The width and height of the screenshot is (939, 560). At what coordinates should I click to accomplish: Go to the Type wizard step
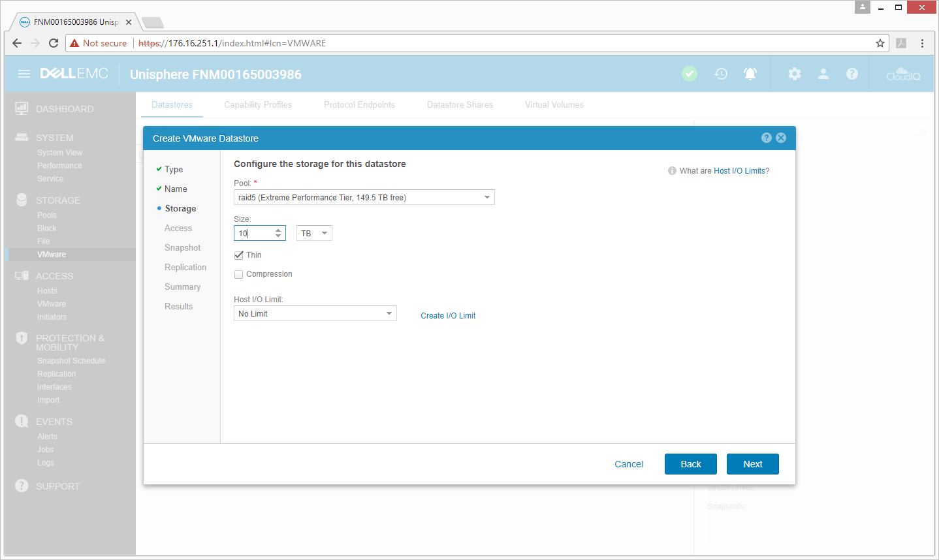click(x=174, y=169)
